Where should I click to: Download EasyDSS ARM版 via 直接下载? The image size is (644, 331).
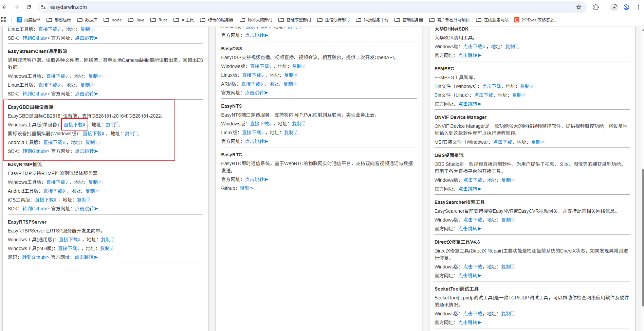(x=252, y=84)
